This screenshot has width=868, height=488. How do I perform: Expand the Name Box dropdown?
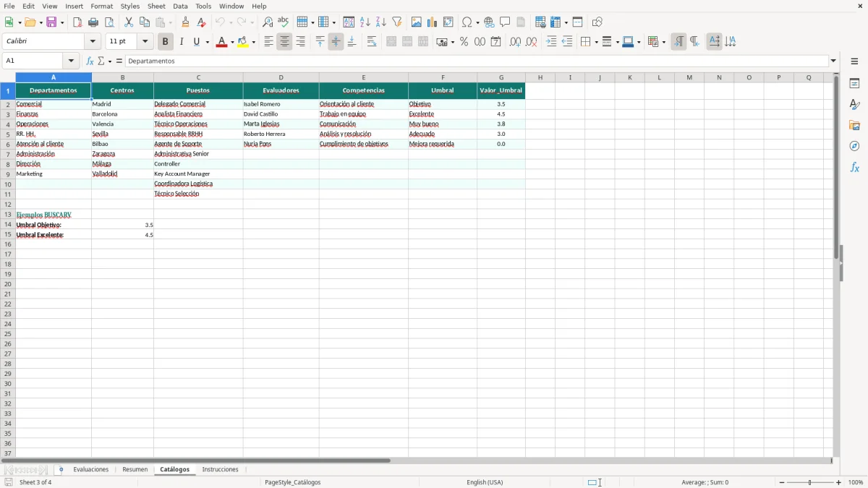point(71,61)
